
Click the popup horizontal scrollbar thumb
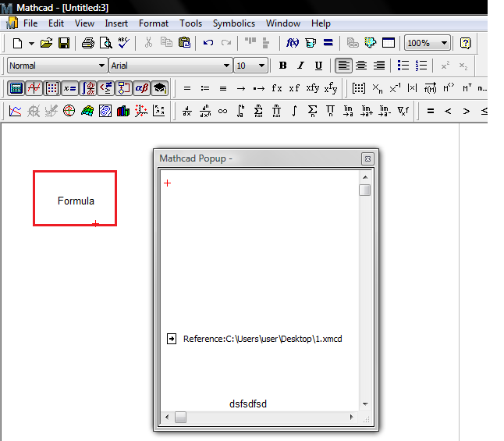(x=180, y=418)
